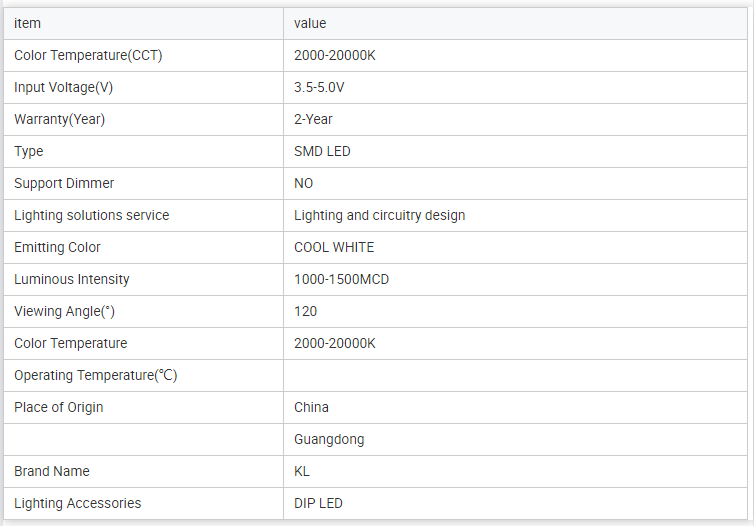754x526 pixels.
Task: Click the "Support Dimmer" label cell
Action: click(64, 183)
